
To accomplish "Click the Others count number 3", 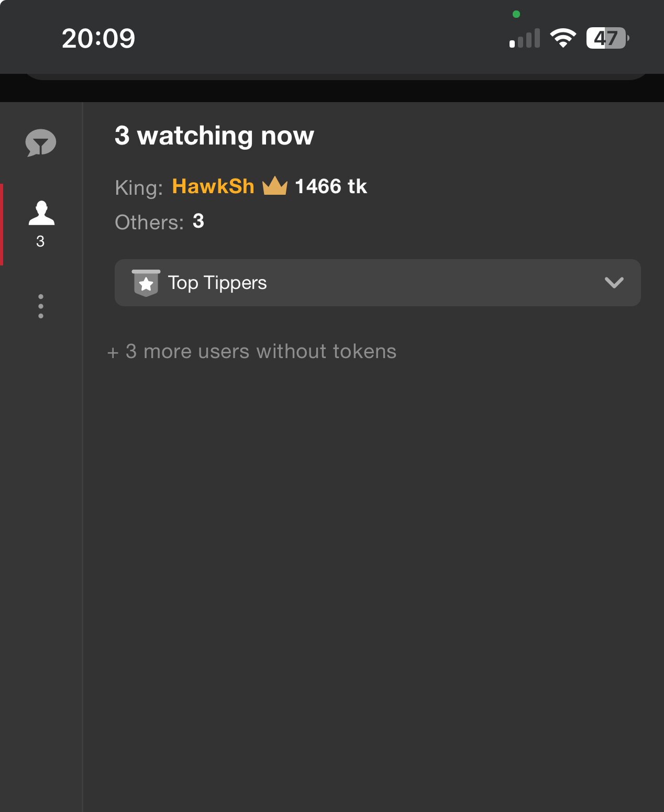I will pos(198,221).
